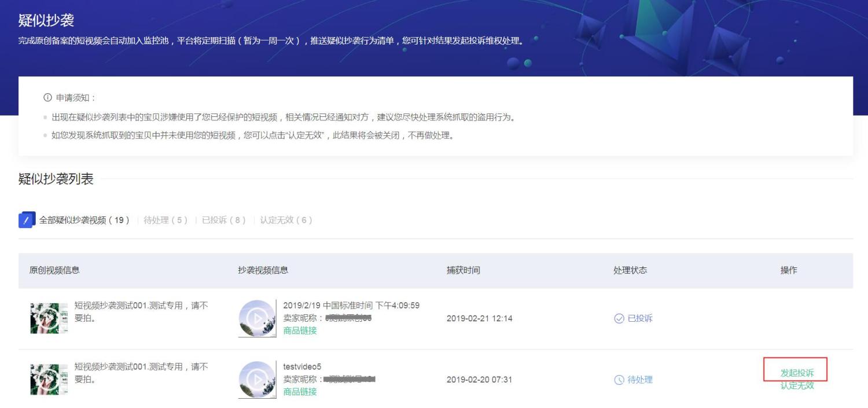Viewport: 868px width, 408px height.
Task: Open the original video thumbnail in first row
Action: tap(49, 318)
